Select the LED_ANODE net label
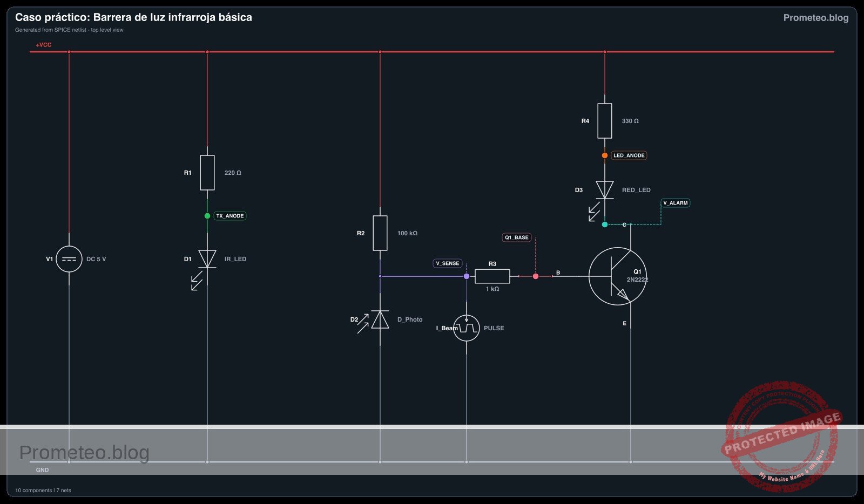This screenshot has width=864, height=504. pos(629,155)
